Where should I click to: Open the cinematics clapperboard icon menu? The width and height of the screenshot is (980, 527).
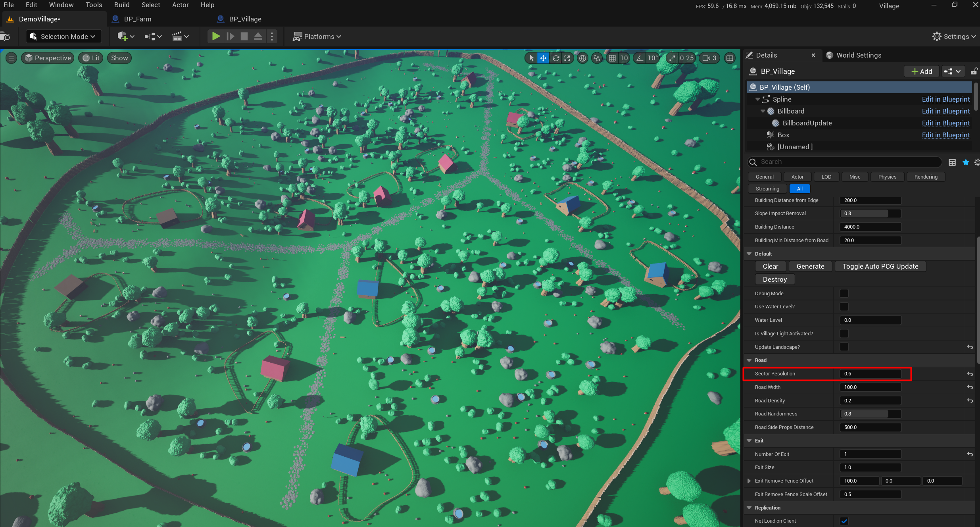point(177,37)
